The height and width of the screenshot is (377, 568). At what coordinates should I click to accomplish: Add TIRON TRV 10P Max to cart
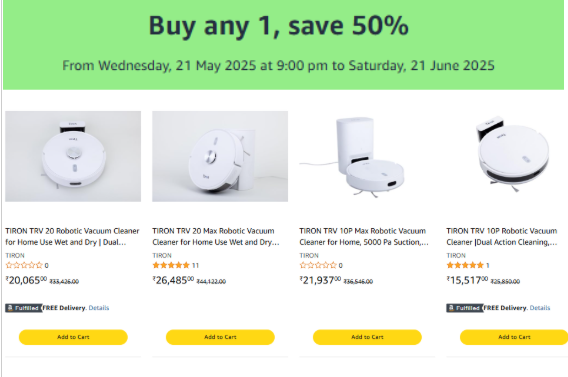(x=367, y=337)
